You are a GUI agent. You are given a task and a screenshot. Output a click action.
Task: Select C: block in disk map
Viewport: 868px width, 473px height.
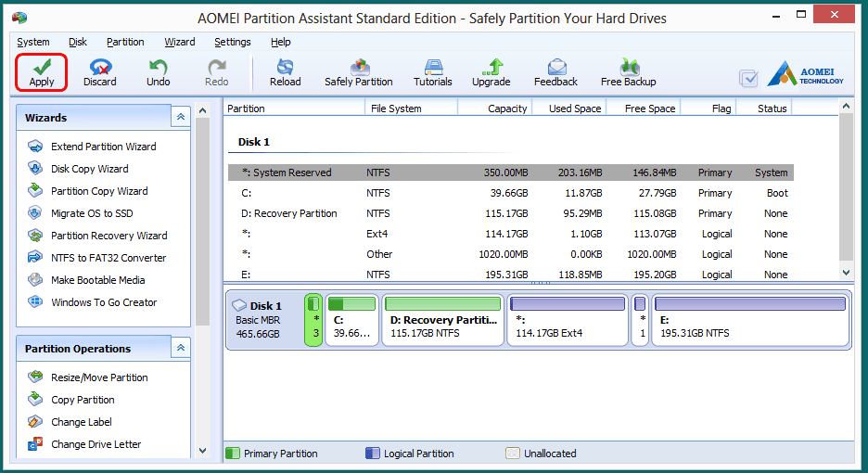point(352,320)
